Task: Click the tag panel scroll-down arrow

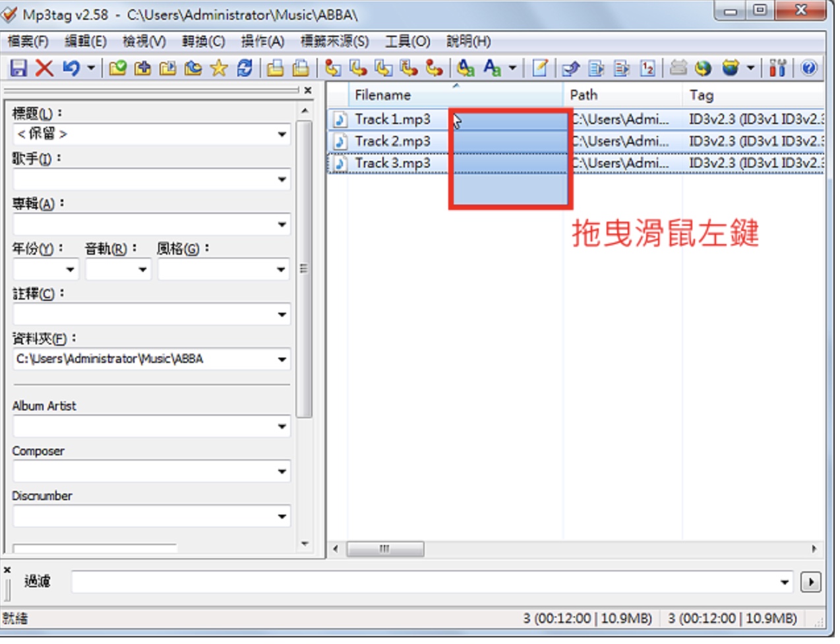Action: coord(305,544)
